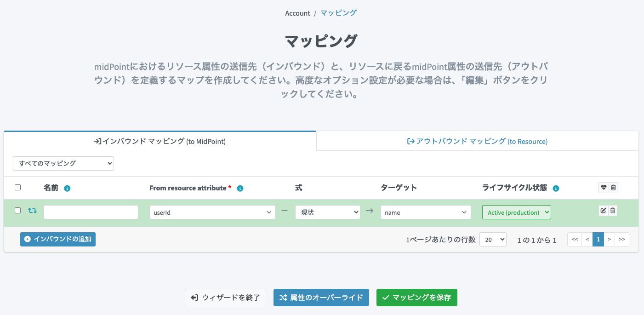Click the header trash delete icon
The image size is (644, 315).
click(x=613, y=187)
